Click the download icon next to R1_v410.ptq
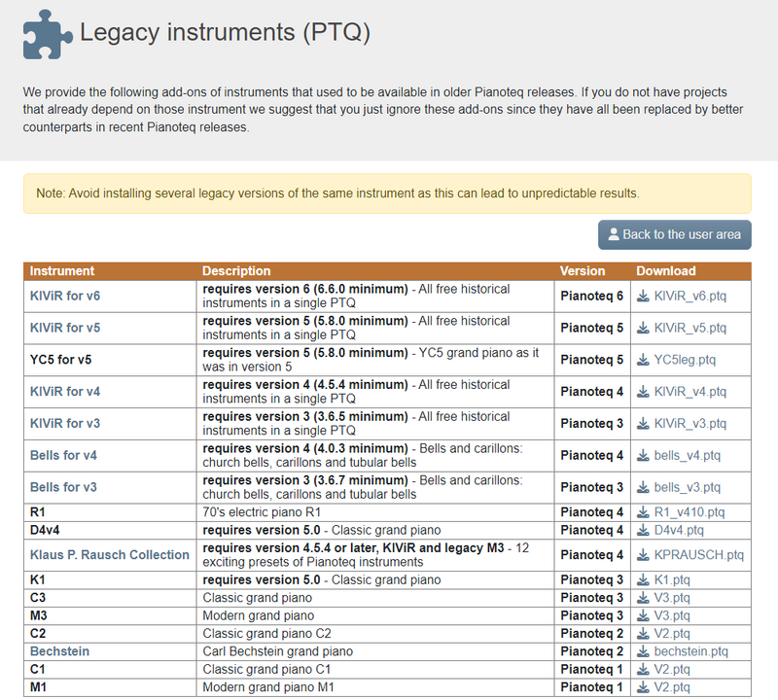 (x=643, y=512)
